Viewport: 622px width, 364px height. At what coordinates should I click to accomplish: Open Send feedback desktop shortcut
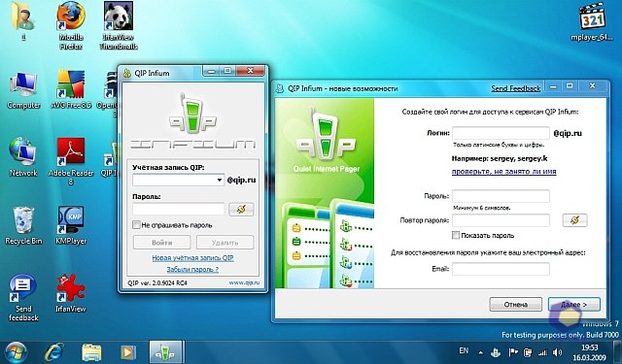point(23,297)
